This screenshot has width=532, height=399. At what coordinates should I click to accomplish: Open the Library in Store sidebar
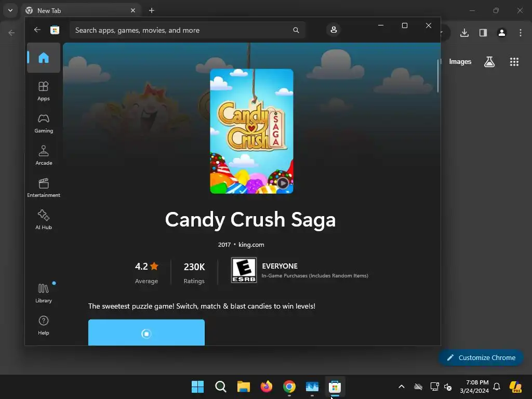[x=44, y=293]
